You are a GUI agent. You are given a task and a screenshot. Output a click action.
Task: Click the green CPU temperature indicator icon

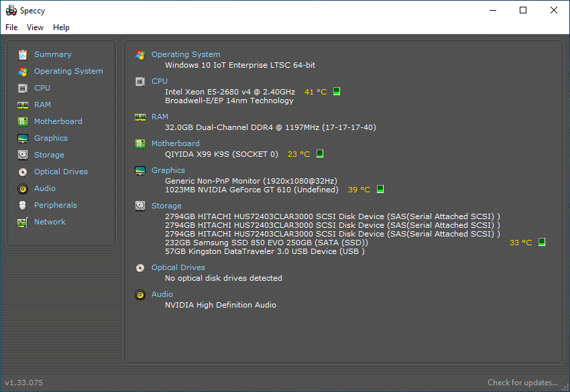[337, 91]
